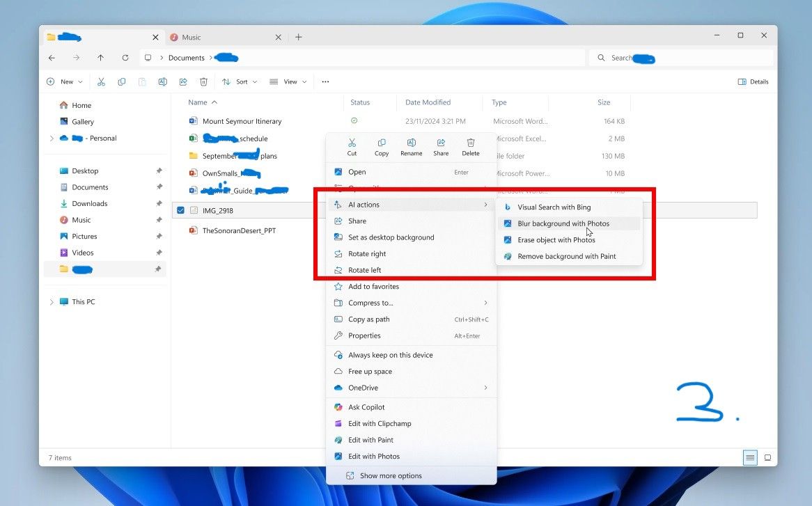812x506 pixels.
Task: Expand the This PC tree node
Action: coord(52,302)
